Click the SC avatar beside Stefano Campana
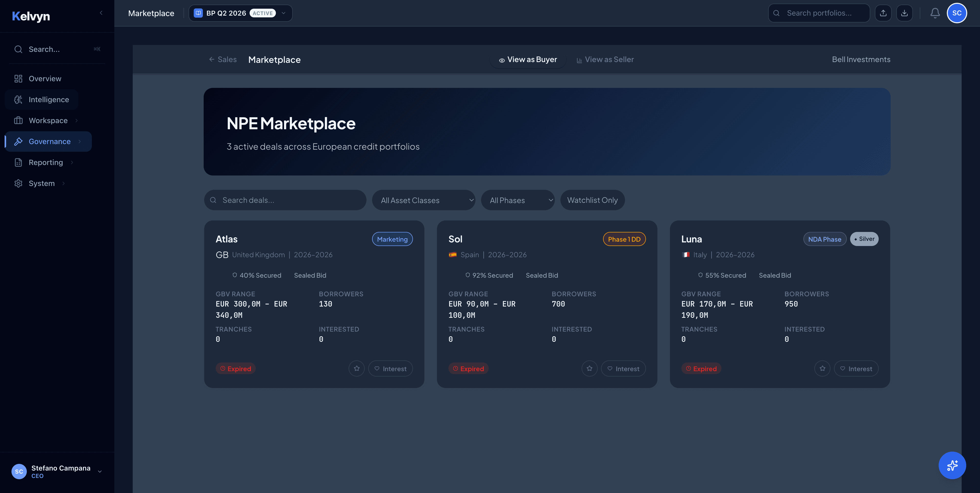This screenshot has height=493, width=980. (x=19, y=471)
